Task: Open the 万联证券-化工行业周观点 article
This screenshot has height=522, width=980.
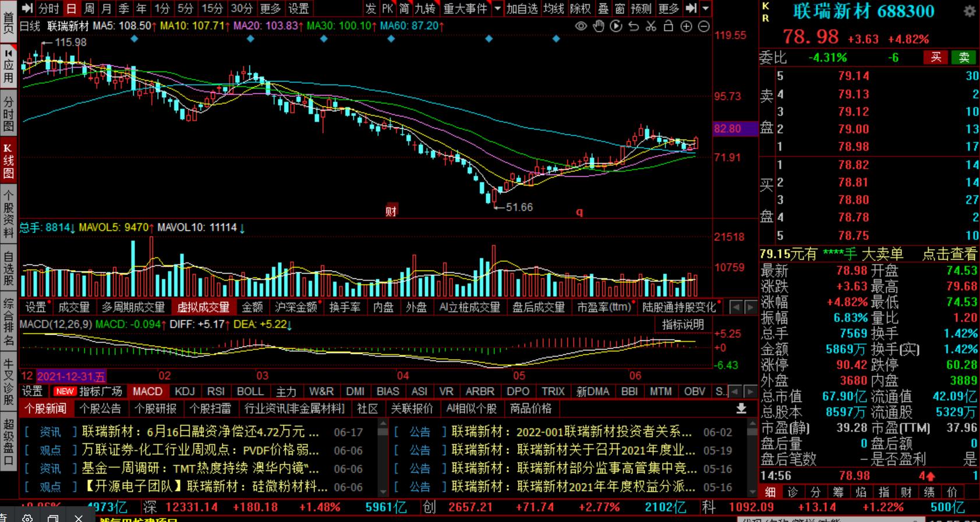Action: tap(200, 450)
